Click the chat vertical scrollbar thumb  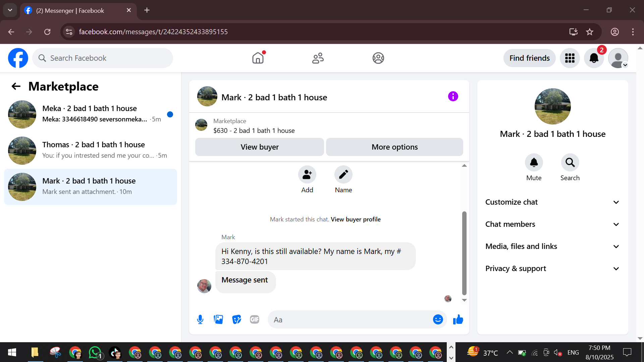464,253
